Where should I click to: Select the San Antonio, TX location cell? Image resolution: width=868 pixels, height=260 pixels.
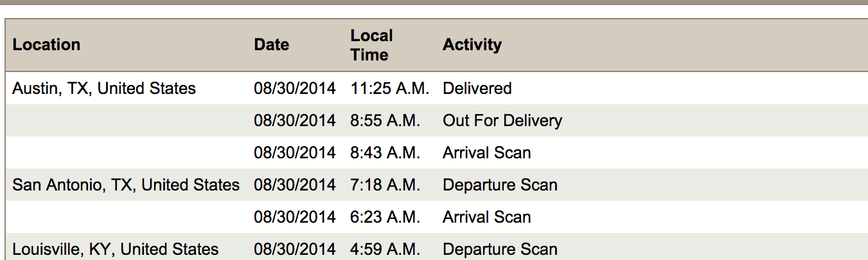click(x=126, y=185)
